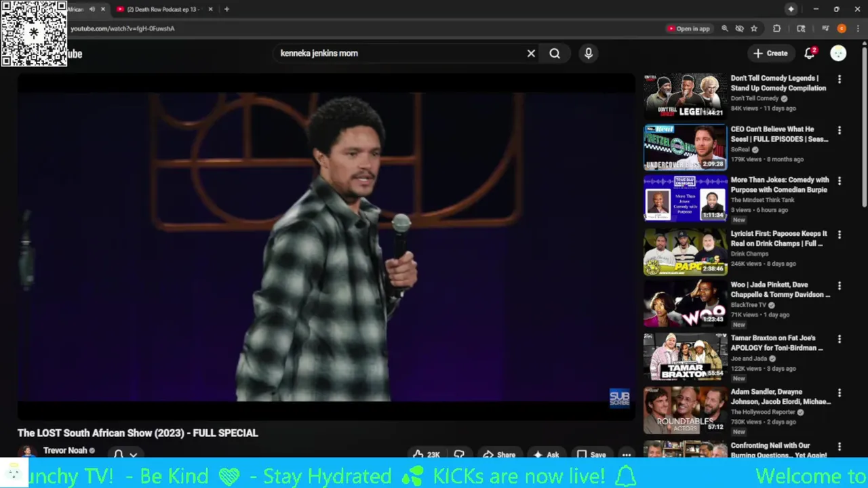Open the Trevor Noah channel name link
868x488 pixels.
65,451
